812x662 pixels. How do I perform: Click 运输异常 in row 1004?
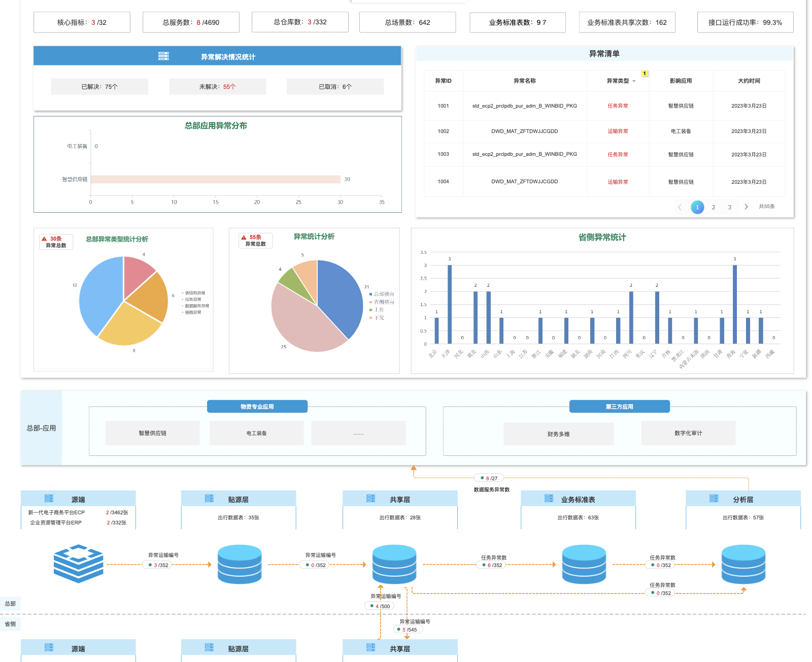618,182
